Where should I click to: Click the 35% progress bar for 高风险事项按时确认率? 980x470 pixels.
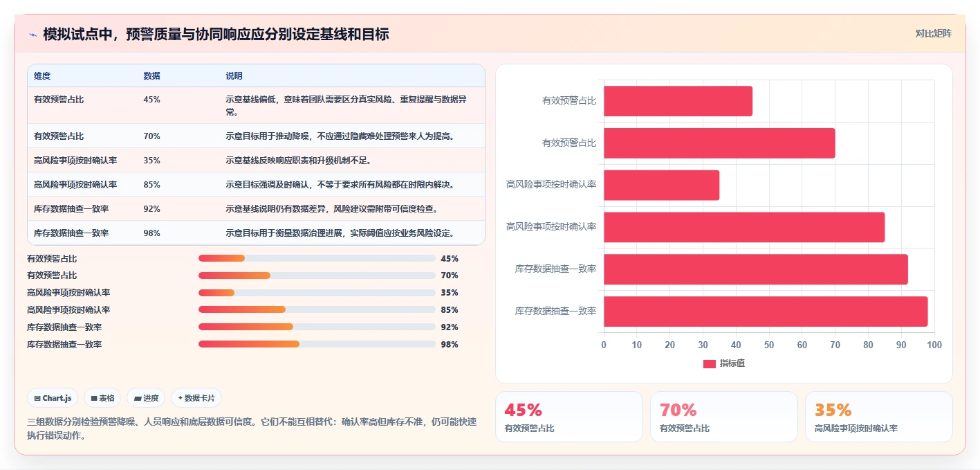point(317,293)
